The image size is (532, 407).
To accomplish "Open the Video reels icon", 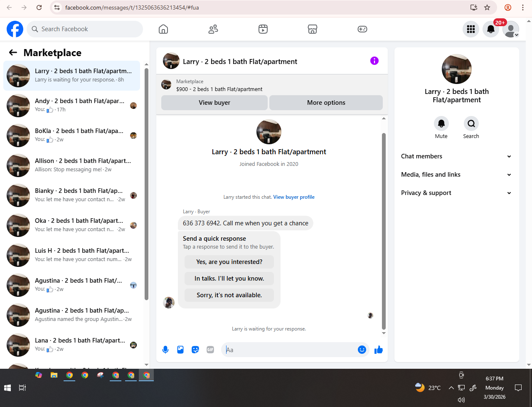I will tap(263, 29).
